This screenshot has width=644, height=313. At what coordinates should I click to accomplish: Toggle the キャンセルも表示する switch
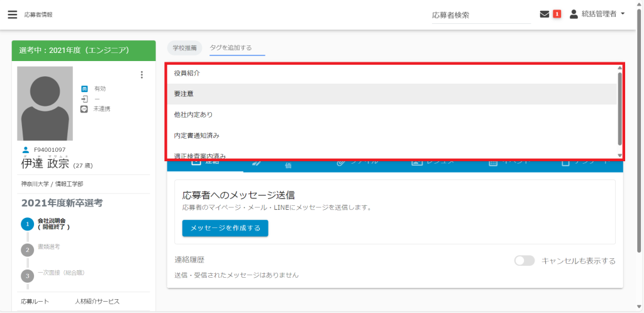pos(524,261)
